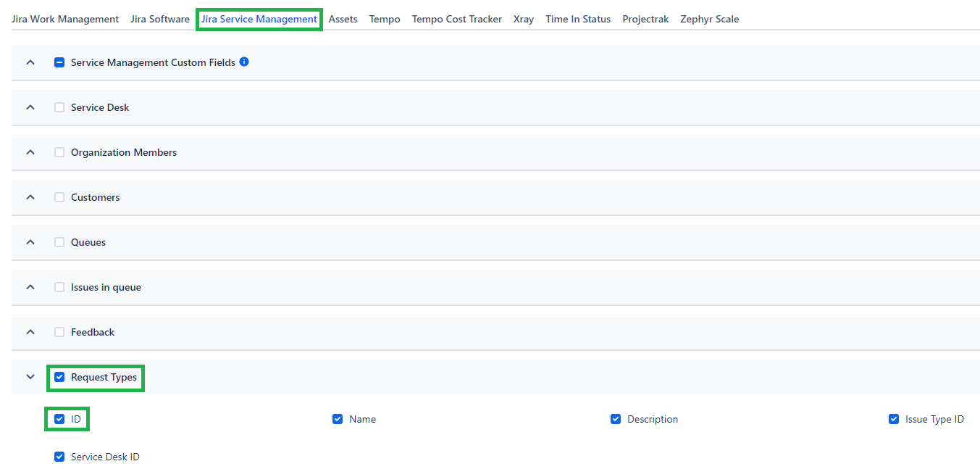Screen dimensions: 980x469
Task: Toggle the Feedback section chevron
Action: click(30, 332)
